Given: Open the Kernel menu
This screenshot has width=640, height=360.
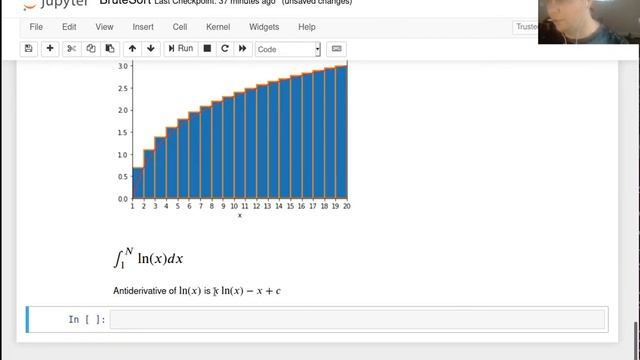Looking at the screenshot, I should click(x=218, y=27).
